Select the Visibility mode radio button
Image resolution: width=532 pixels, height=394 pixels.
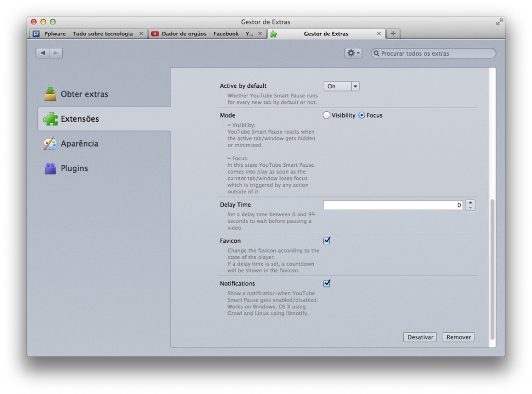(326, 115)
